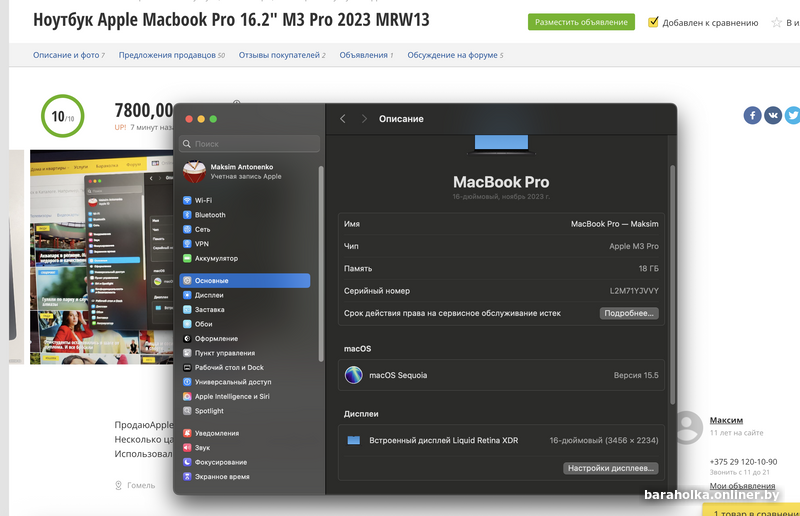Click the built-in display icon

coord(354,440)
